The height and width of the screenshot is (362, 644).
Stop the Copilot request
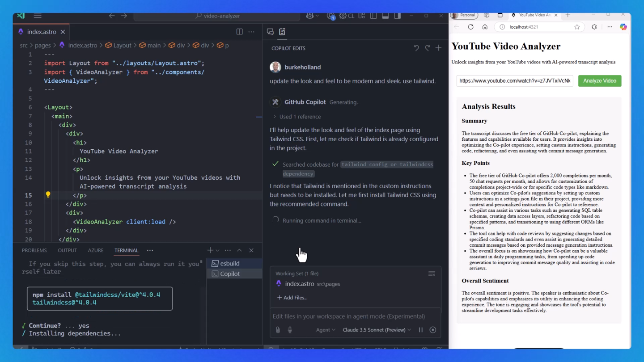coord(432,330)
